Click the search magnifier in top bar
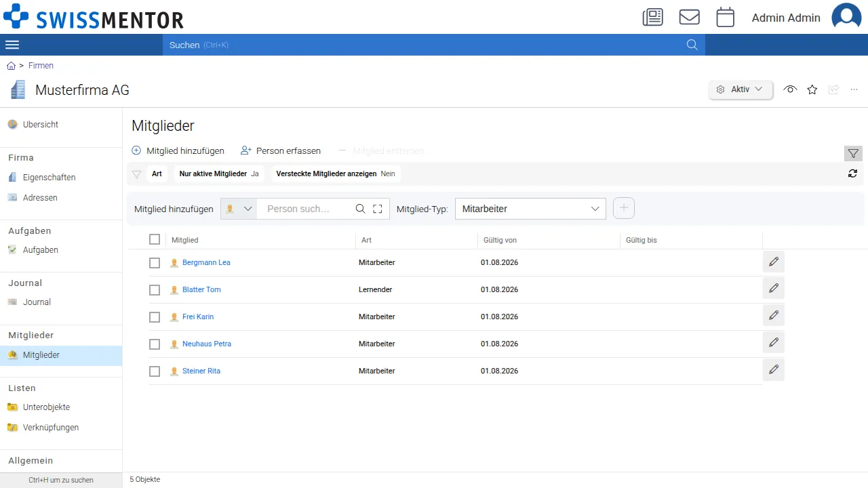The image size is (868, 488). 692,45
